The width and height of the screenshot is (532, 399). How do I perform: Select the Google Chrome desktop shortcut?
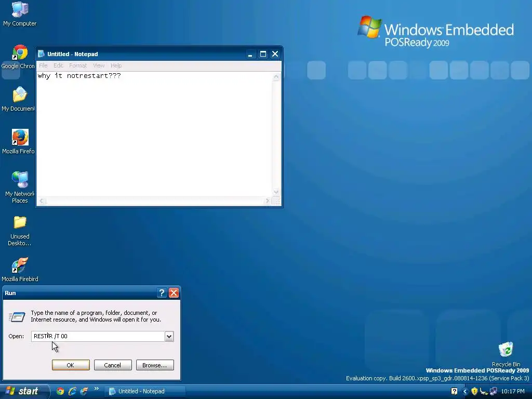click(x=18, y=57)
